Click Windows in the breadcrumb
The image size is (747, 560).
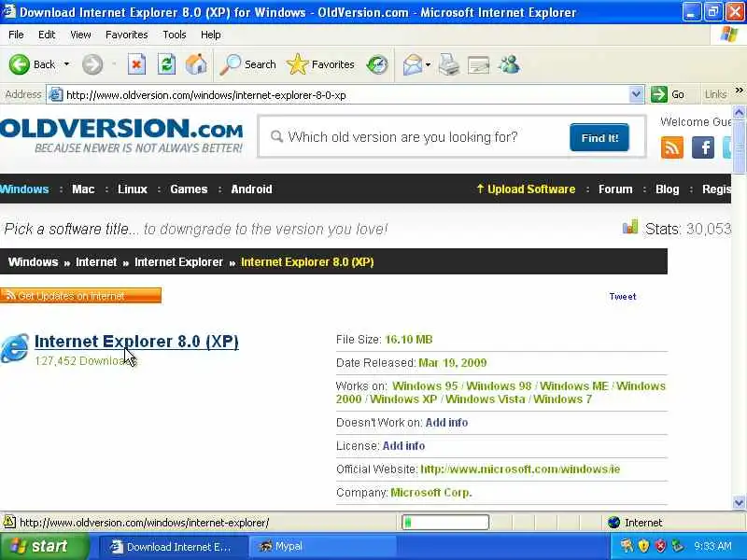pyautogui.click(x=33, y=262)
